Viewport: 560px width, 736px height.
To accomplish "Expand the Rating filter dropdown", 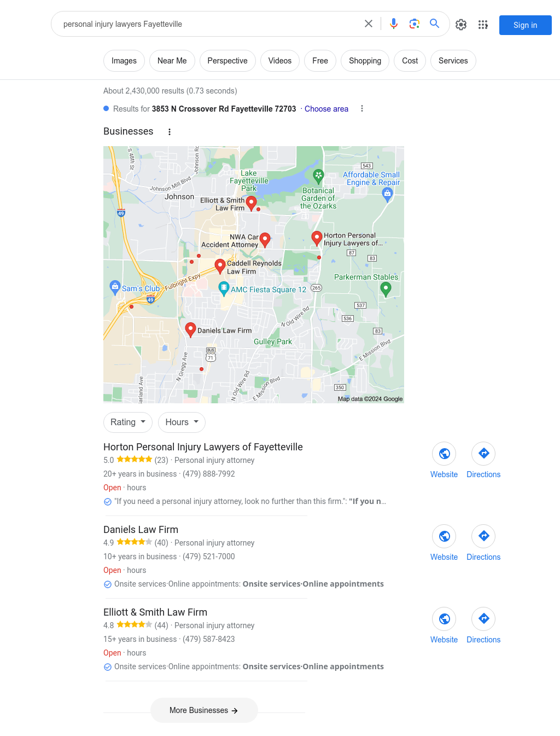I will click(128, 422).
